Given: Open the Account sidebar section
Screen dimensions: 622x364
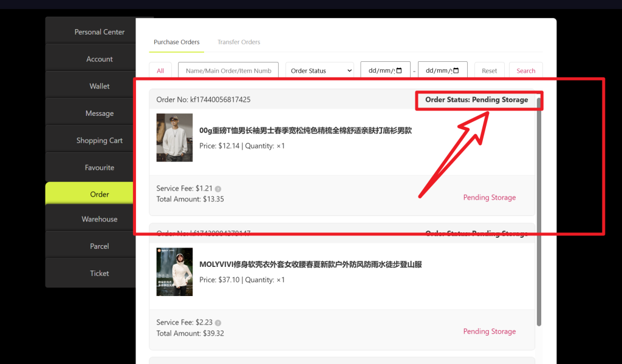Looking at the screenshot, I should [99, 59].
